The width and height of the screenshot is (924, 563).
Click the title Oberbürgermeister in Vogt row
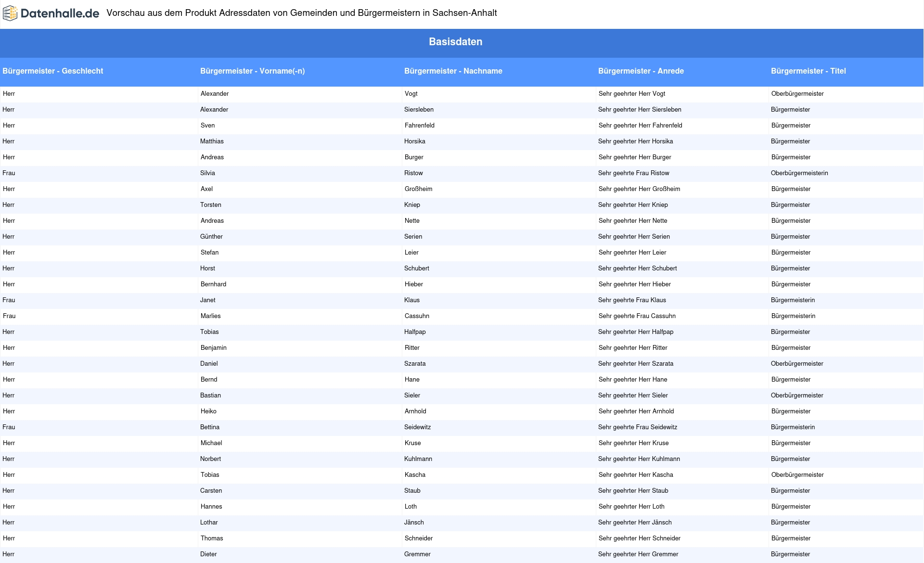coord(797,94)
